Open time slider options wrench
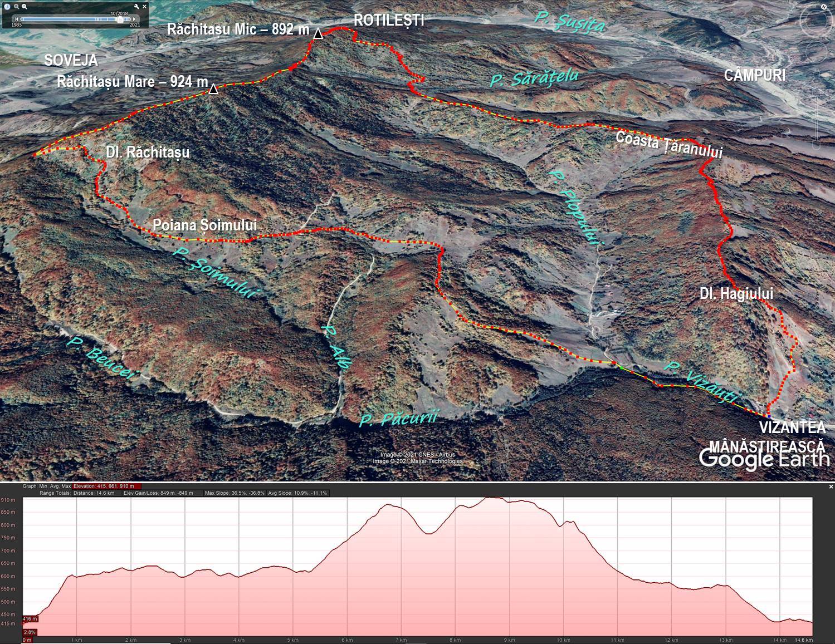This screenshot has height=644, width=835. tap(137, 7)
